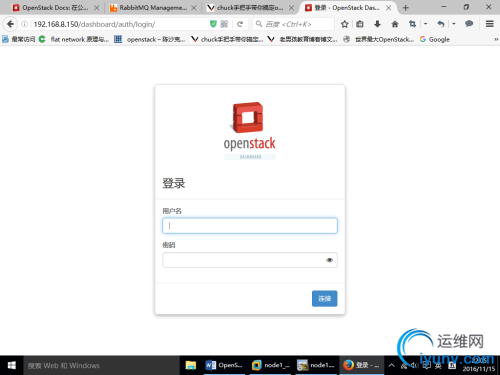Expand dropdown arrow next to crop icon
The height and width of the screenshot is (375, 500).
pyautogui.click(x=425, y=24)
